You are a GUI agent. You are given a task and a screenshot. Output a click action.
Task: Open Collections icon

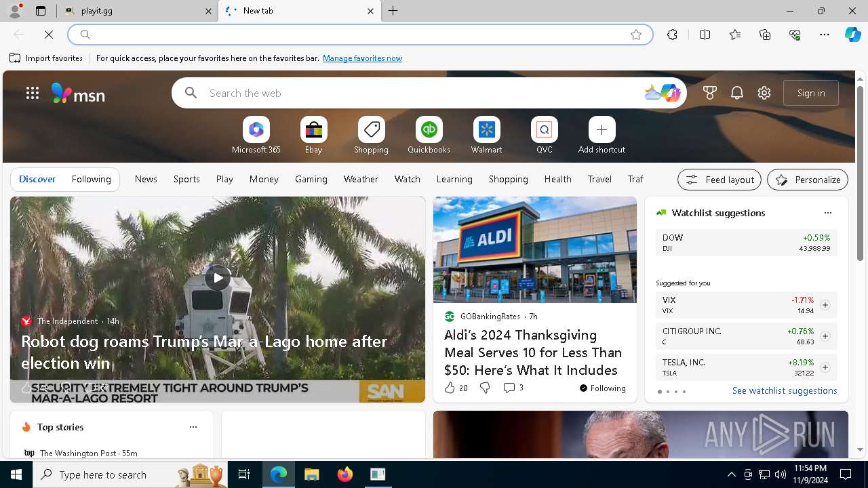coord(765,35)
